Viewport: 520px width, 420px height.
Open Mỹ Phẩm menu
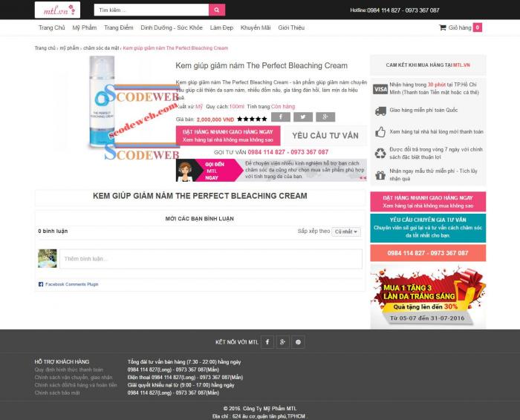(85, 27)
